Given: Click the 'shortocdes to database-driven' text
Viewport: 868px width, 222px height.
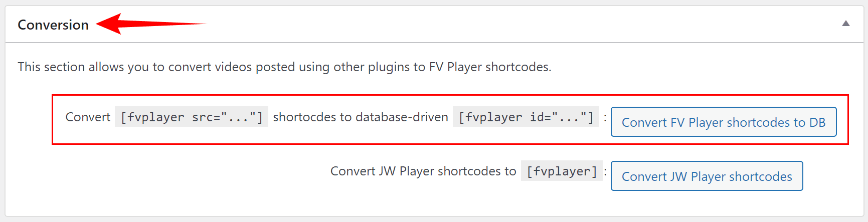Looking at the screenshot, I should point(361,117).
